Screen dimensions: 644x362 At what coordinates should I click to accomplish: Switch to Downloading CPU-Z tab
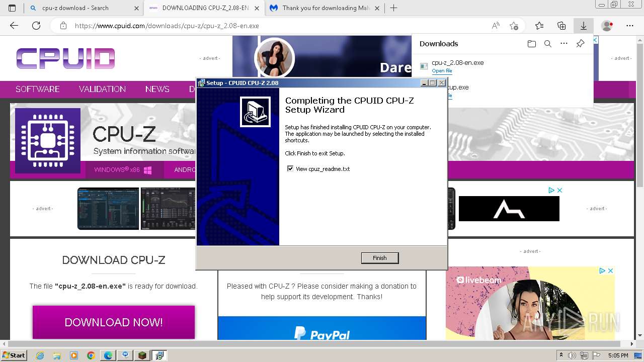pos(205,8)
